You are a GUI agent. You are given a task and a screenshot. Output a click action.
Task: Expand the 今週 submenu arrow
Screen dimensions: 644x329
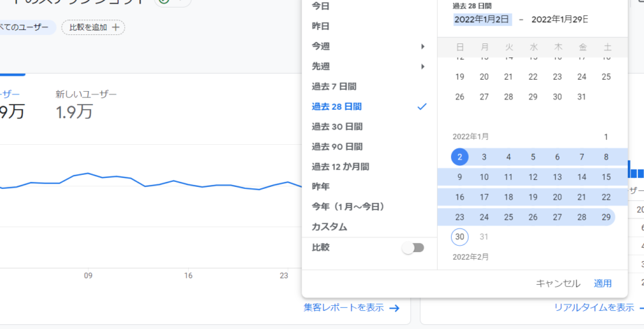(422, 46)
